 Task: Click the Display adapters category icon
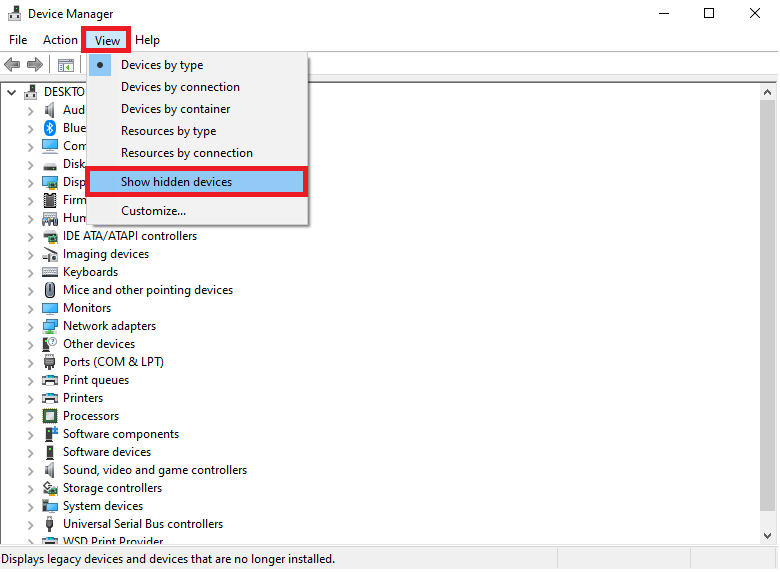pos(50,183)
